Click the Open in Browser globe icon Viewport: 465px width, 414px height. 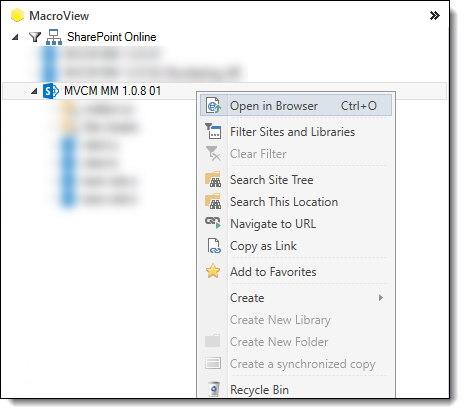[x=213, y=106]
